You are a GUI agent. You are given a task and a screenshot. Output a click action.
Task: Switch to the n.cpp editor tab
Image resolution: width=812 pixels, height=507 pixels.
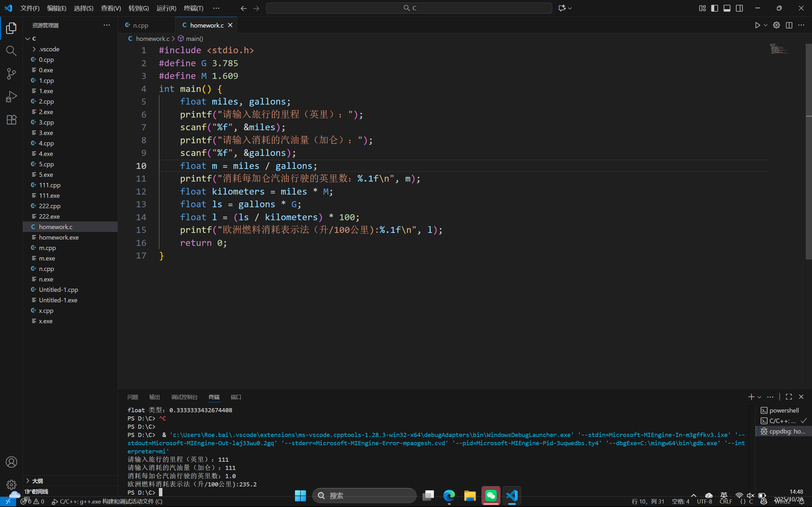coord(140,25)
